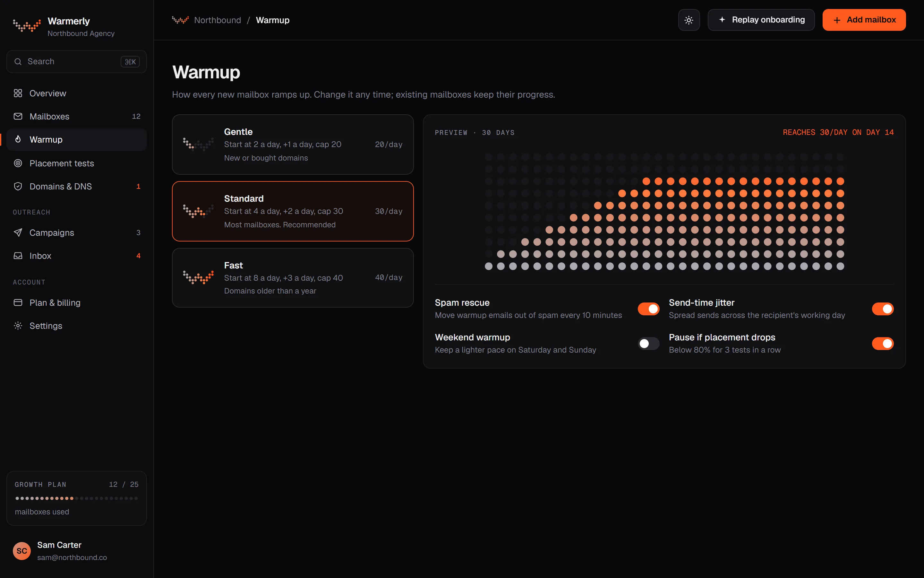Open Domains & DNS page

pos(77,186)
